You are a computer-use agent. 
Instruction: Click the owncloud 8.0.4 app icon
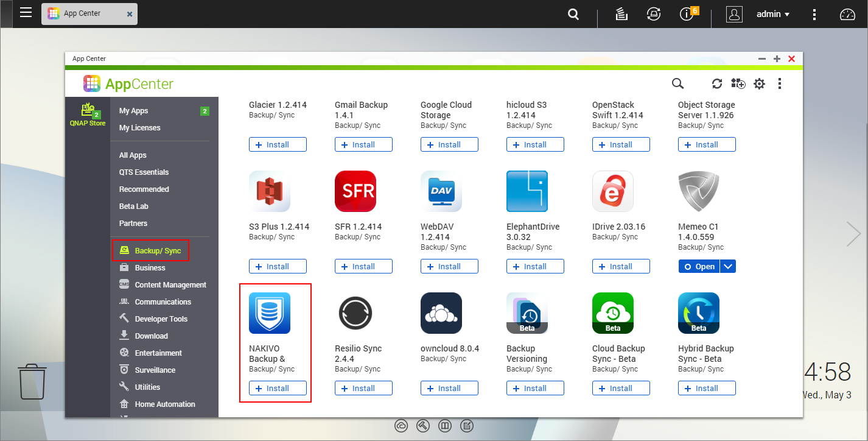pos(441,313)
